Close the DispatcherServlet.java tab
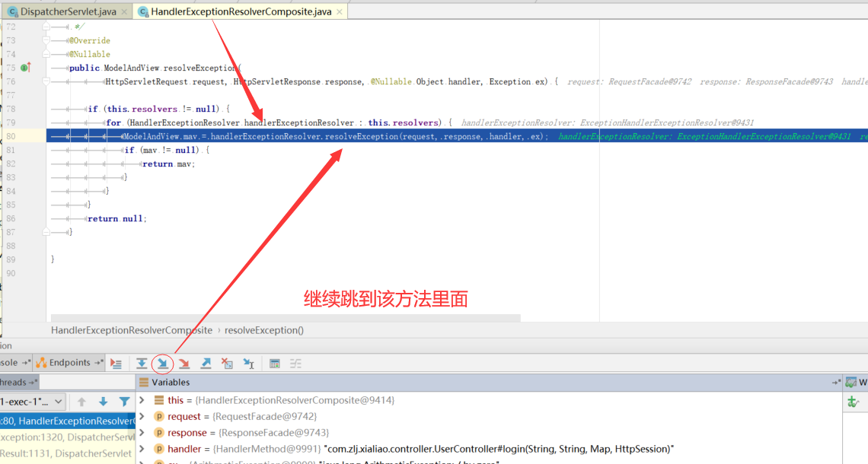 tap(124, 11)
